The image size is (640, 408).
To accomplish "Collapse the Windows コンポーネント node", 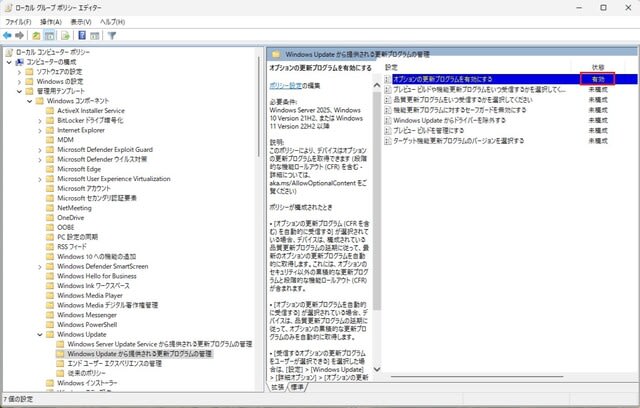I will (x=29, y=101).
